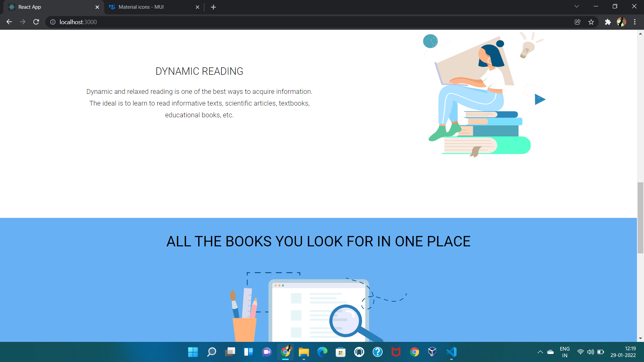Open the browser extensions panel

tap(608, 22)
